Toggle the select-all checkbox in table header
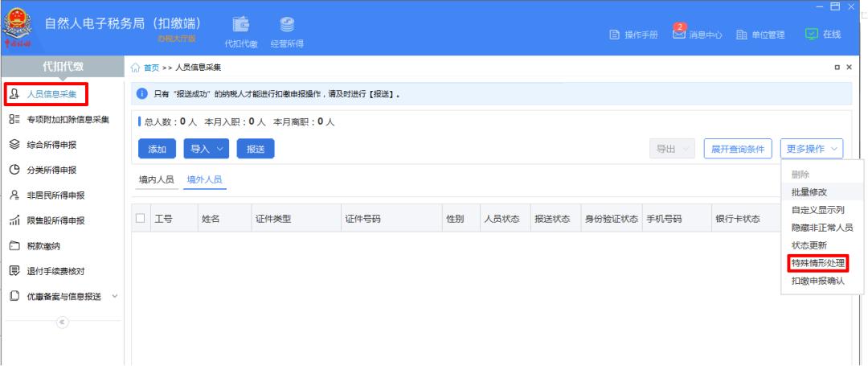The image size is (868, 366). coord(141,219)
